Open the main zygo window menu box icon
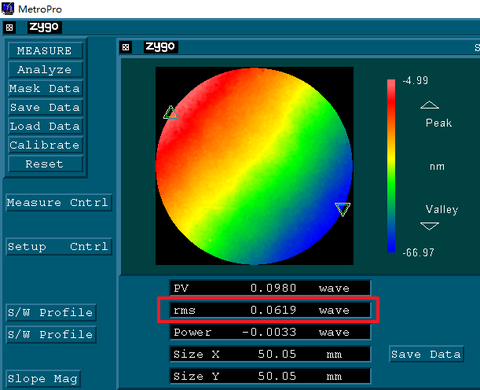 click(x=9, y=27)
